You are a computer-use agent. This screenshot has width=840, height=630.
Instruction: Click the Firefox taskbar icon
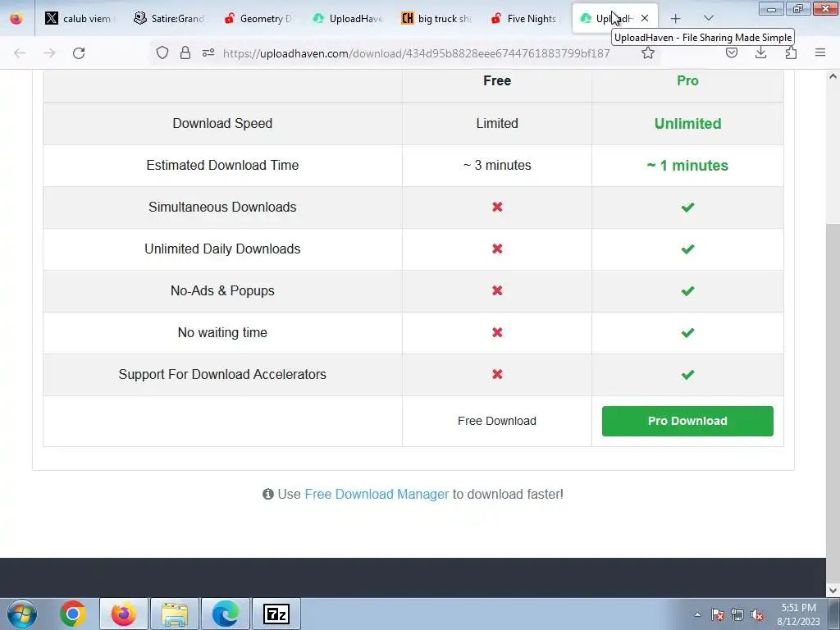point(124,614)
